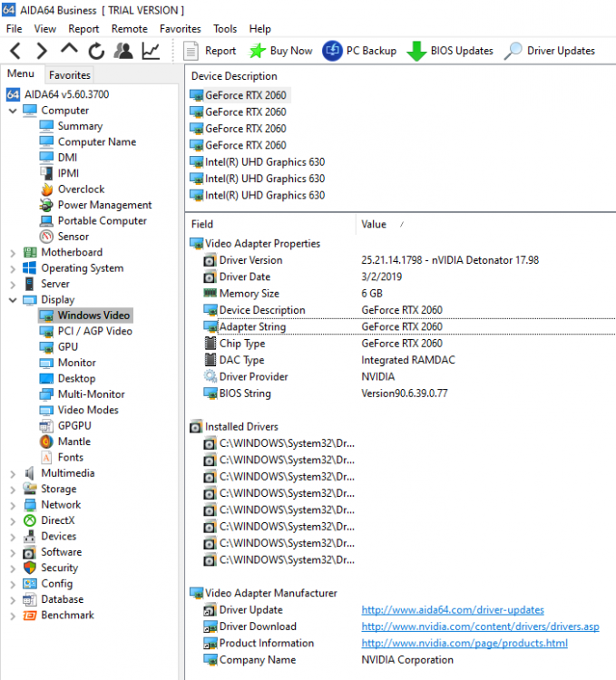Open the remote users icon in toolbar
This screenshot has height=680, width=616.
coord(123,51)
